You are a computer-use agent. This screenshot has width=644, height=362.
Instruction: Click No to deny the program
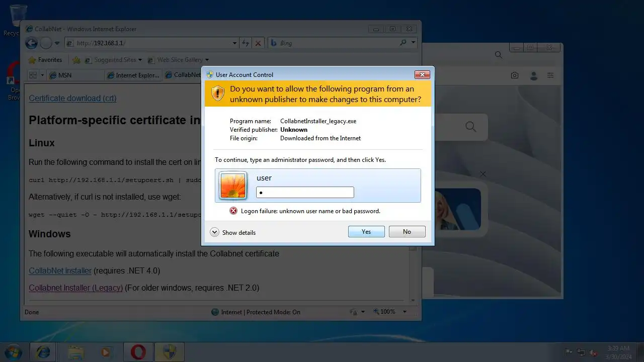tap(407, 232)
